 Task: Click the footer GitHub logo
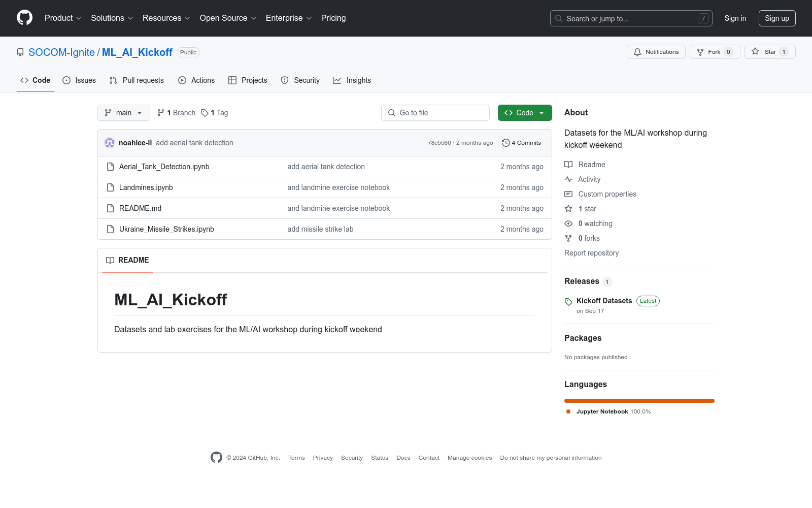point(216,458)
